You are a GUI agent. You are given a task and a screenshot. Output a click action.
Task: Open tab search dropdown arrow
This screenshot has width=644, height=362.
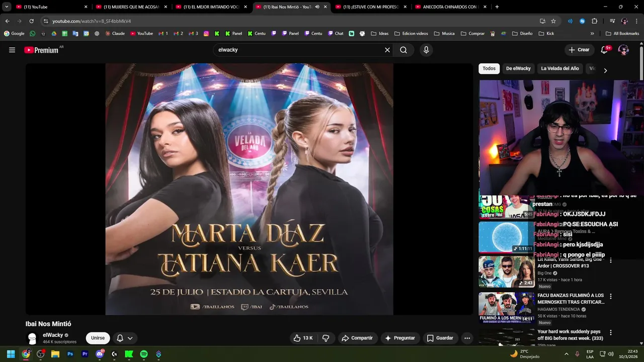[7, 7]
